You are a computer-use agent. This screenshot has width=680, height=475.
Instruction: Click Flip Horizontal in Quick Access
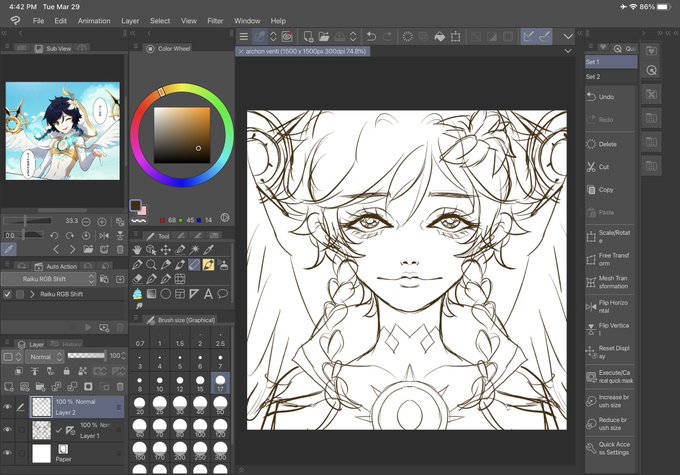point(609,306)
